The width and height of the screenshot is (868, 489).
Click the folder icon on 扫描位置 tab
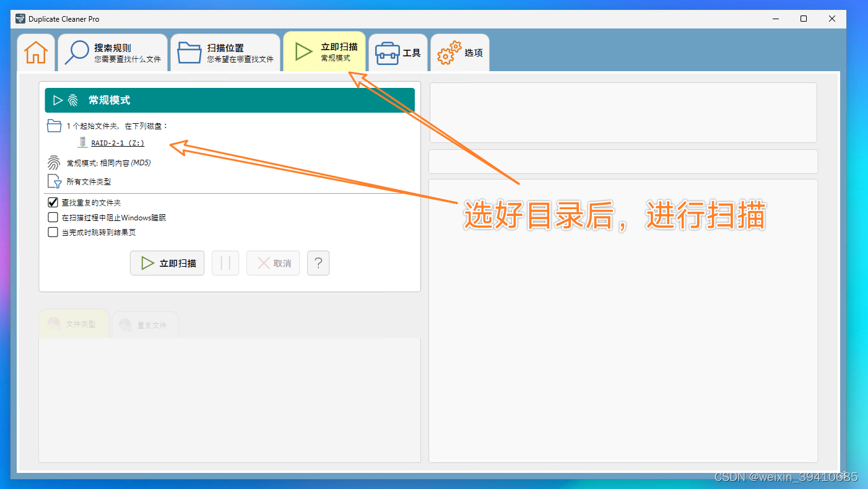[189, 53]
